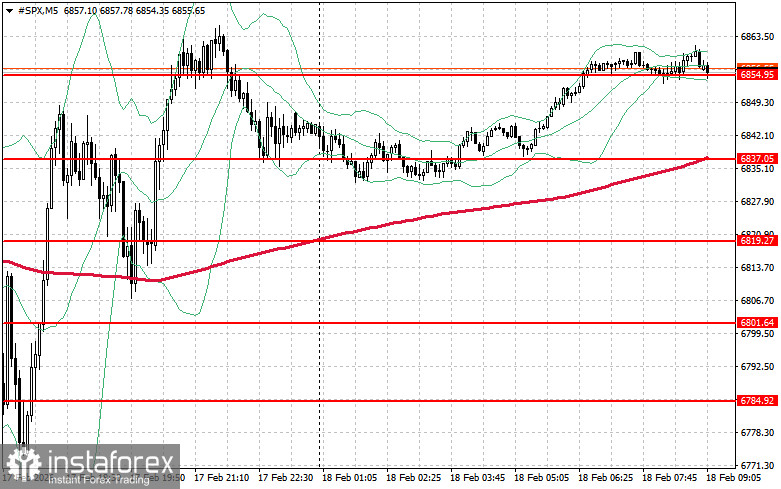The width and height of the screenshot is (781, 489).
Task: Click the 6827.90 price axis label
Action: (x=758, y=202)
